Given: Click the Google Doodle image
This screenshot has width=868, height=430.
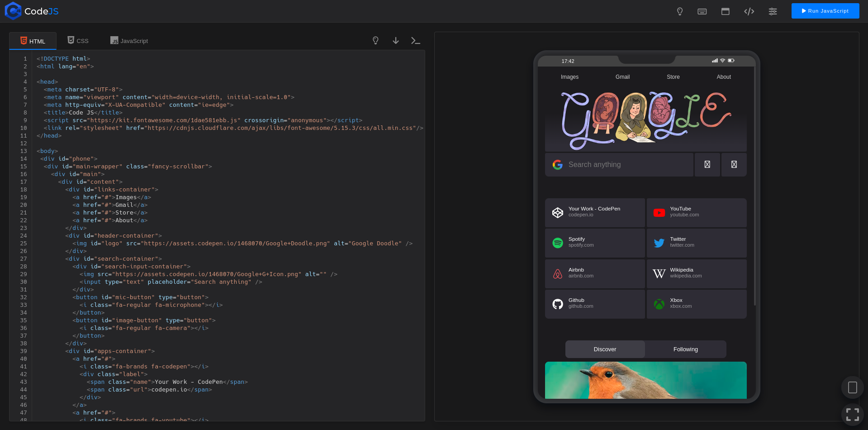Looking at the screenshot, I should point(645,120).
